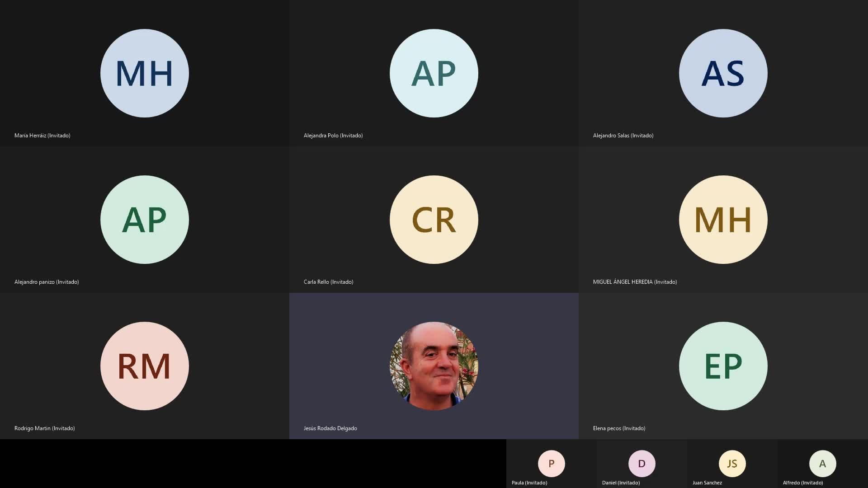Image resolution: width=868 pixels, height=488 pixels.
Task: Click the 'Elena pecos (Invitado)' name label
Action: click(619, 428)
